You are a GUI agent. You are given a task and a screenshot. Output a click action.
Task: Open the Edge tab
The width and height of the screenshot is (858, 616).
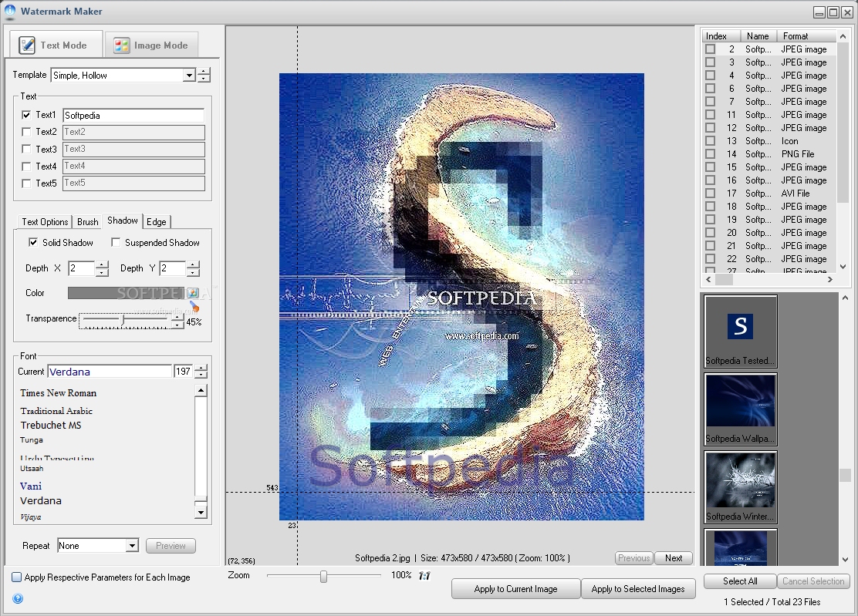click(x=157, y=221)
